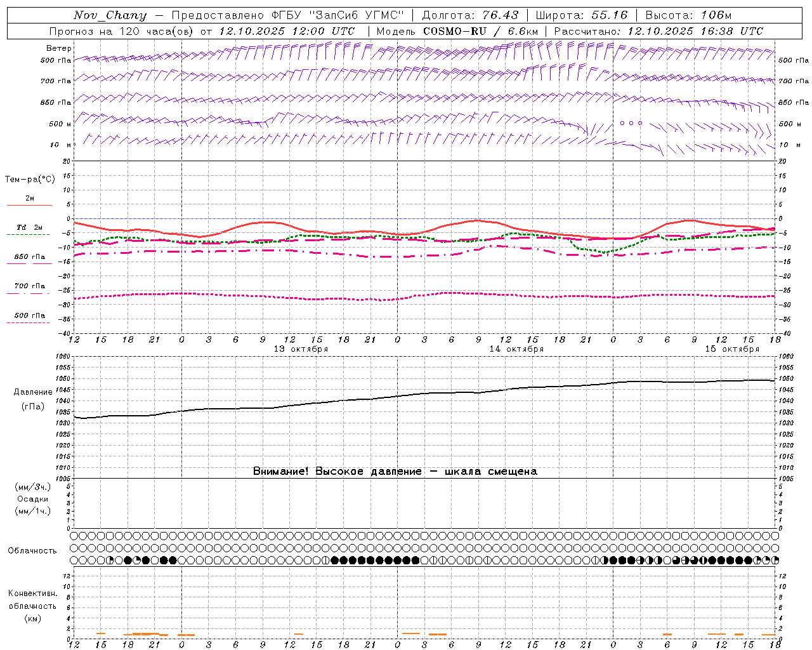
Task: Click the '(мм/1ч.)' precipitation unit label
Action: [x=33, y=511]
